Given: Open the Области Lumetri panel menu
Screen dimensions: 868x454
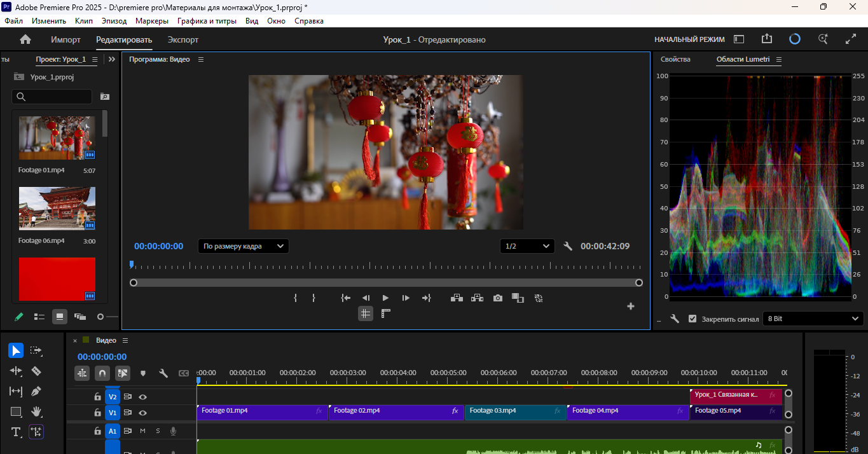Looking at the screenshot, I should tap(778, 59).
